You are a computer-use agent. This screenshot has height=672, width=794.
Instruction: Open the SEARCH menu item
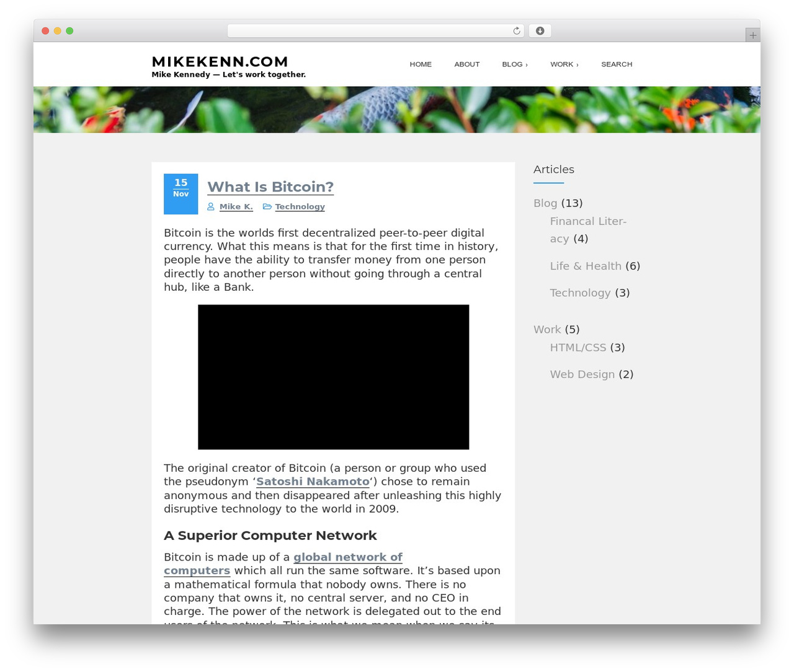(x=617, y=64)
